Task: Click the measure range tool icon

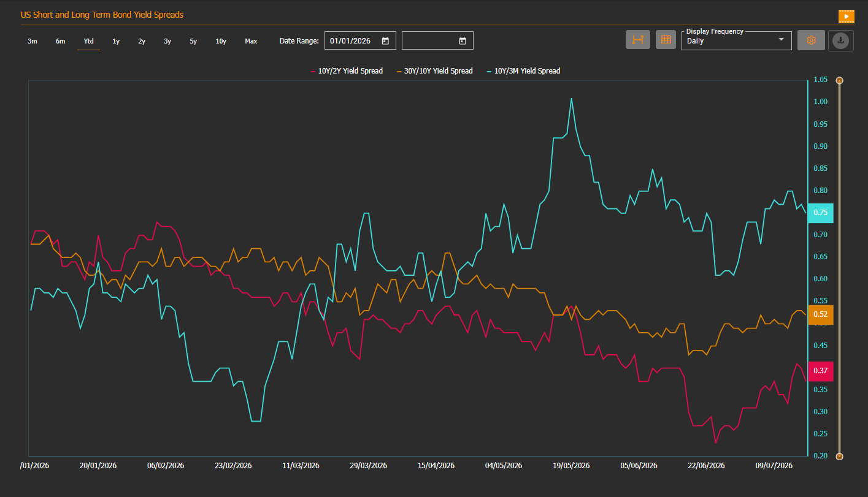Action: click(x=638, y=40)
